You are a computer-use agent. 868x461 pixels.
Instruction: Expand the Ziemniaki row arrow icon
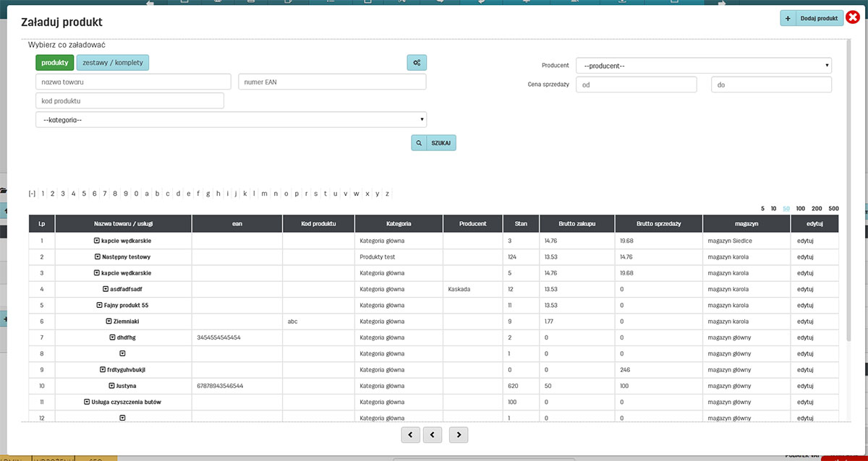[109, 321]
